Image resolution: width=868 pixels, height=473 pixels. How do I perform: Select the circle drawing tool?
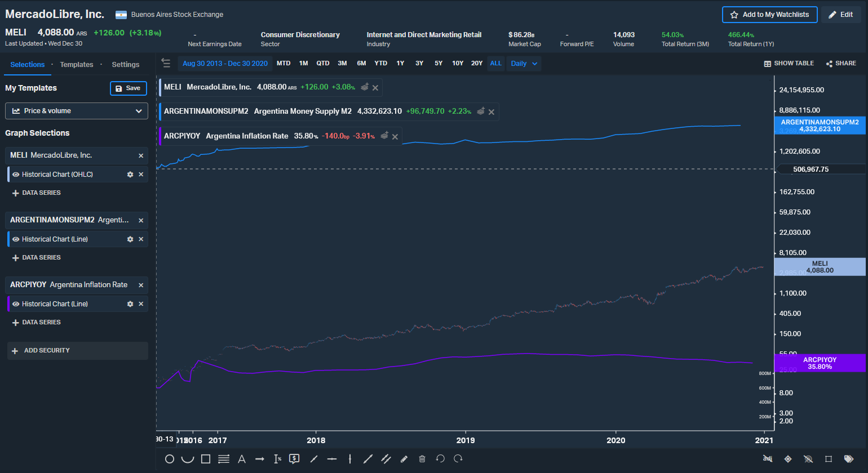(x=169, y=459)
